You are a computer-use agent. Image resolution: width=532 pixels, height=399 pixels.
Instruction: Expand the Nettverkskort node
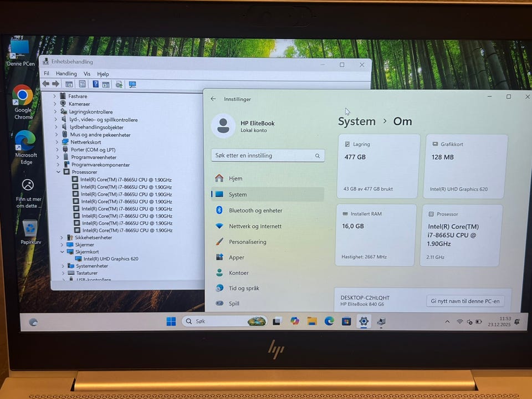pos(57,142)
